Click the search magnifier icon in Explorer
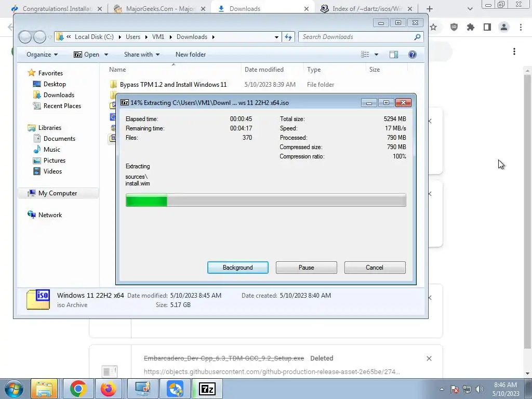 click(x=417, y=37)
